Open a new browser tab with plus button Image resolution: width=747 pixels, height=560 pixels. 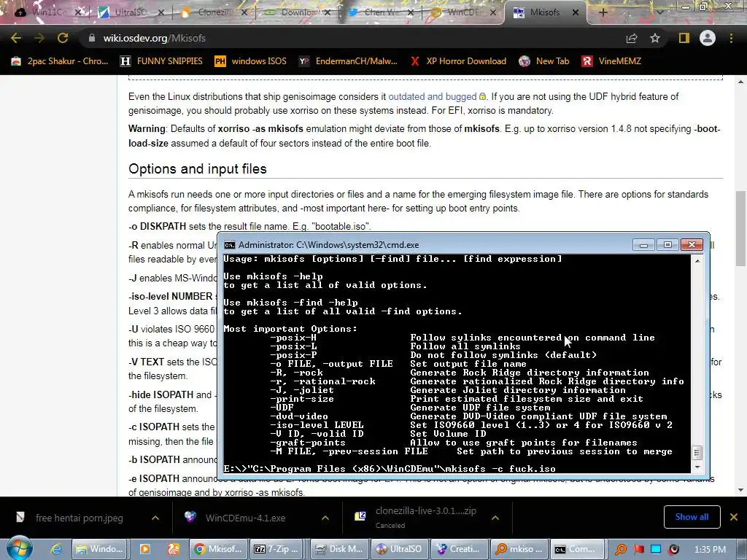(x=603, y=12)
